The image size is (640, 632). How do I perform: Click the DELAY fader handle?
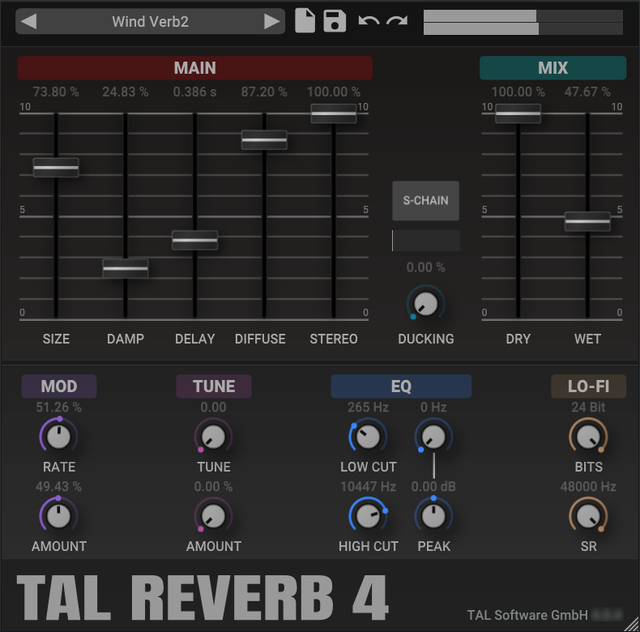coord(195,240)
